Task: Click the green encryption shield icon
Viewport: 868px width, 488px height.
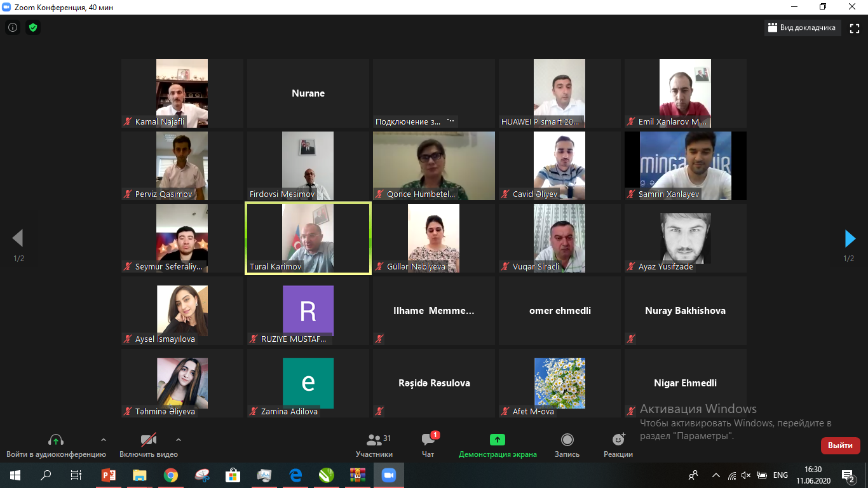Action: pyautogui.click(x=32, y=28)
